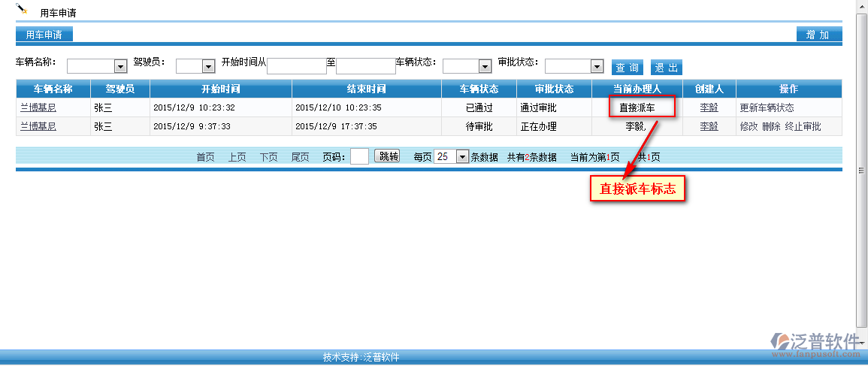Expand the 驾驶员 dropdown filter

(x=195, y=66)
